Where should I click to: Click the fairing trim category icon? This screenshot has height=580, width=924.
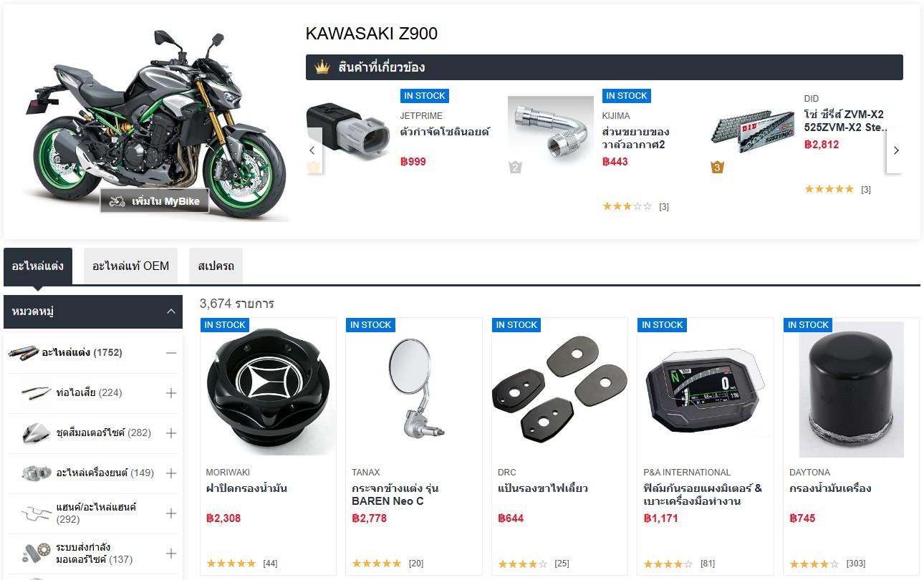[36, 432]
